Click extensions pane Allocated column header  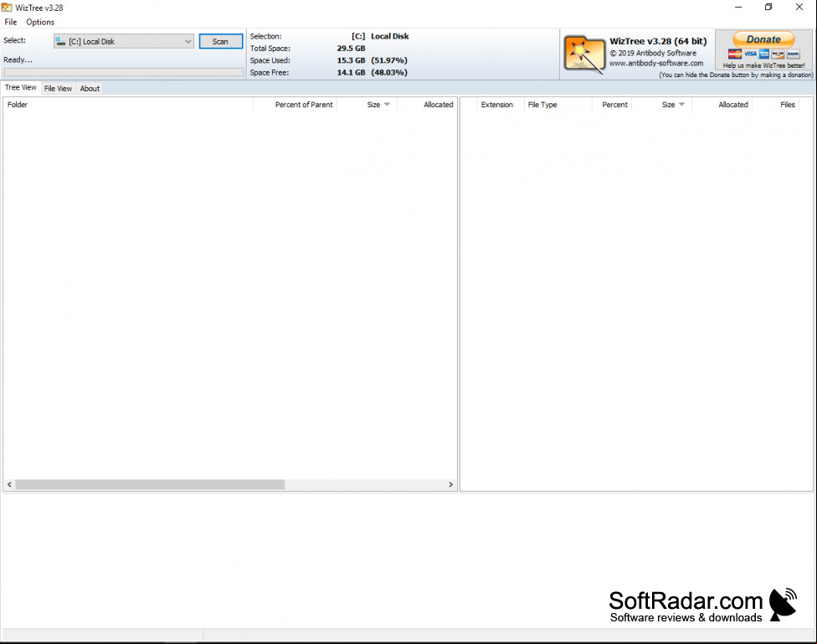point(722,105)
